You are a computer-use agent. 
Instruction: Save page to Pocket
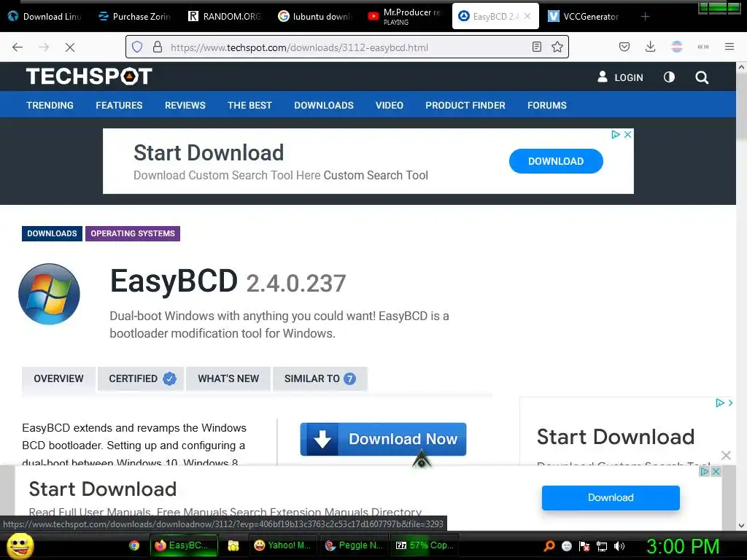tap(624, 47)
